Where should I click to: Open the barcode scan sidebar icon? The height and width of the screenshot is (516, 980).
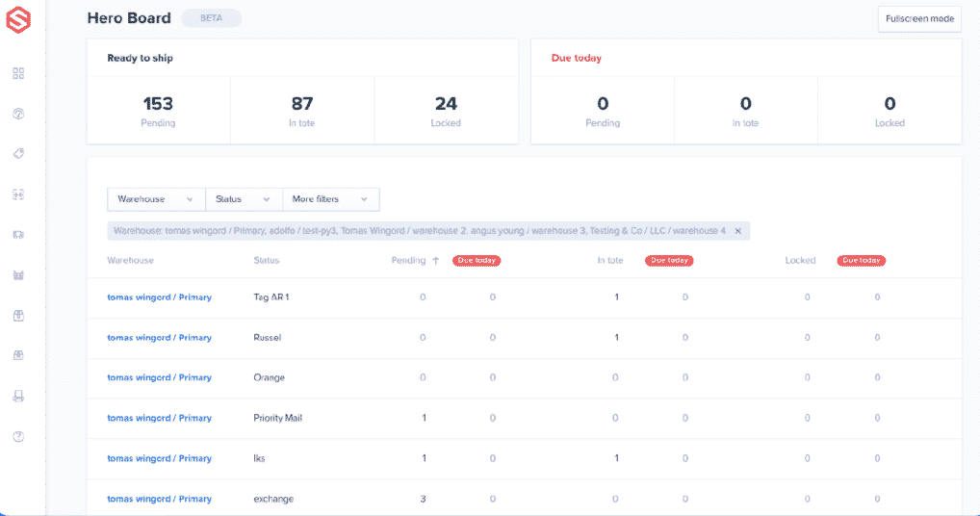pos(18,194)
